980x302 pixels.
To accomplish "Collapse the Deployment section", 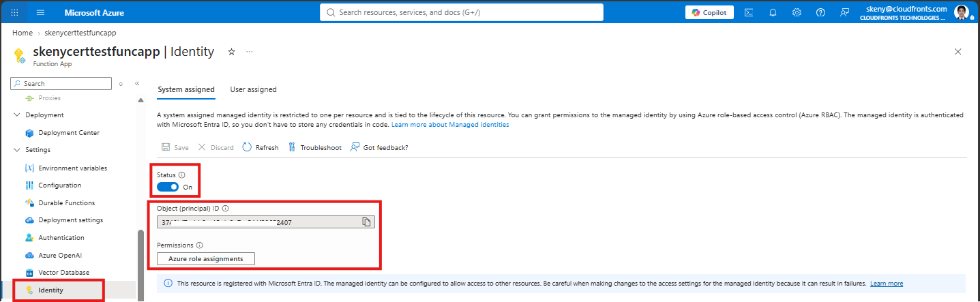I will 18,115.
